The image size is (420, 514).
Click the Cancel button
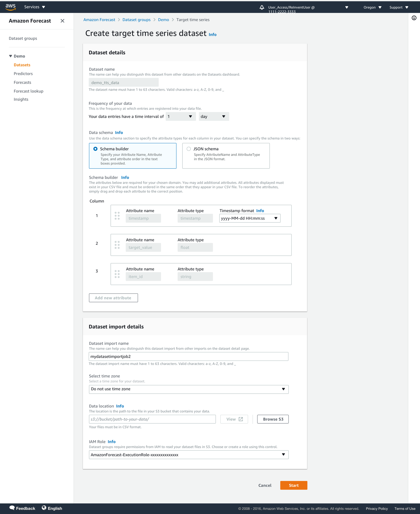click(265, 485)
